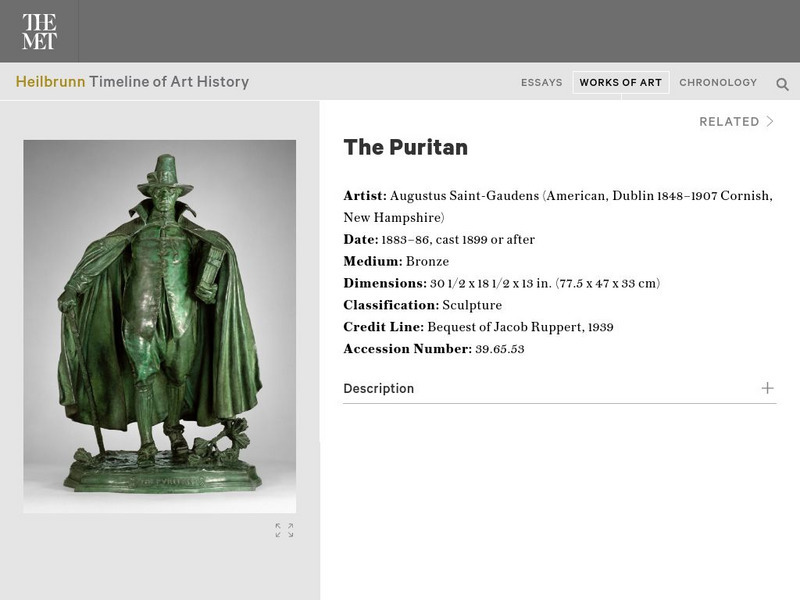Open the Chronology tab
The height and width of the screenshot is (600, 800).
pyautogui.click(x=718, y=83)
